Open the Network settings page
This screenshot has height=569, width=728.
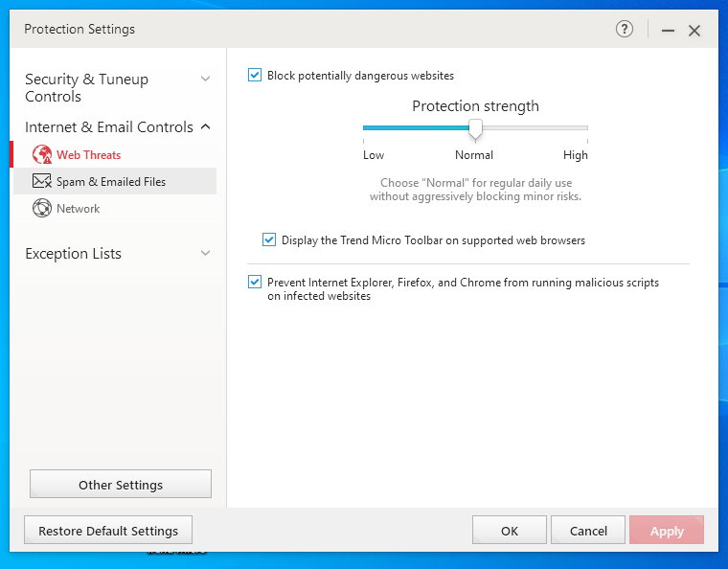click(79, 208)
